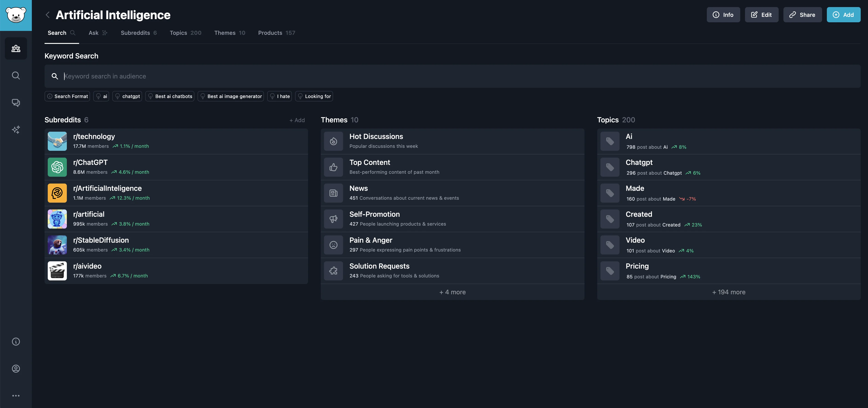
Task: Click the Share button
Action: coord(802,15)
